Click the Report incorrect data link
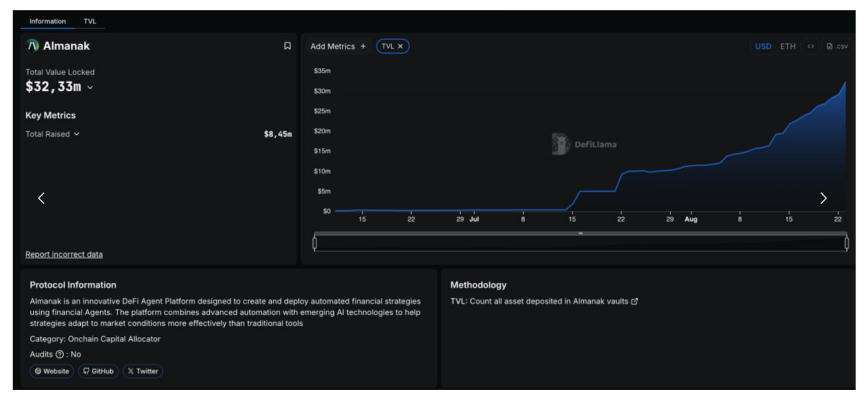Screen dimensions: 868x401 click(x=64, y=255)
